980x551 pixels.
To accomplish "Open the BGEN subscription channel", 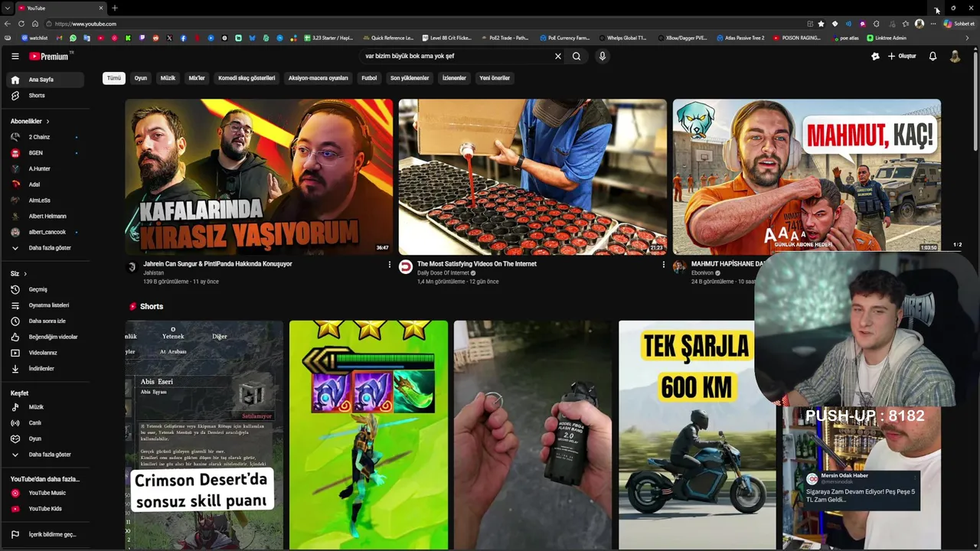I will (44, 153).
